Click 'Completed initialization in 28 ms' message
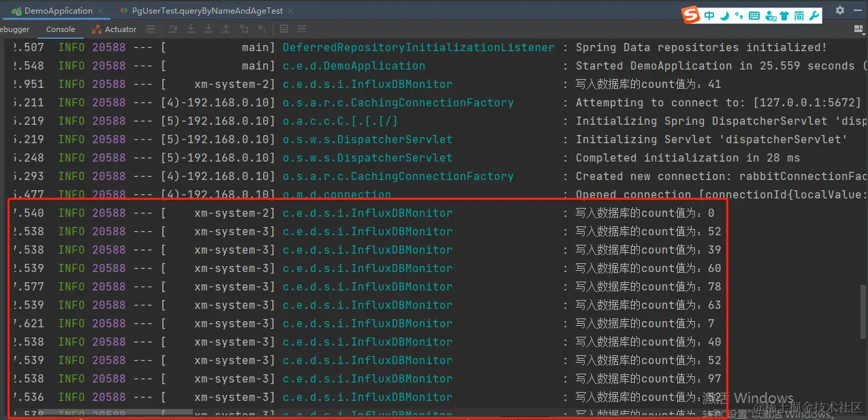Image resolution: width=868 pixels, height=420 pixels. point(687,158)
